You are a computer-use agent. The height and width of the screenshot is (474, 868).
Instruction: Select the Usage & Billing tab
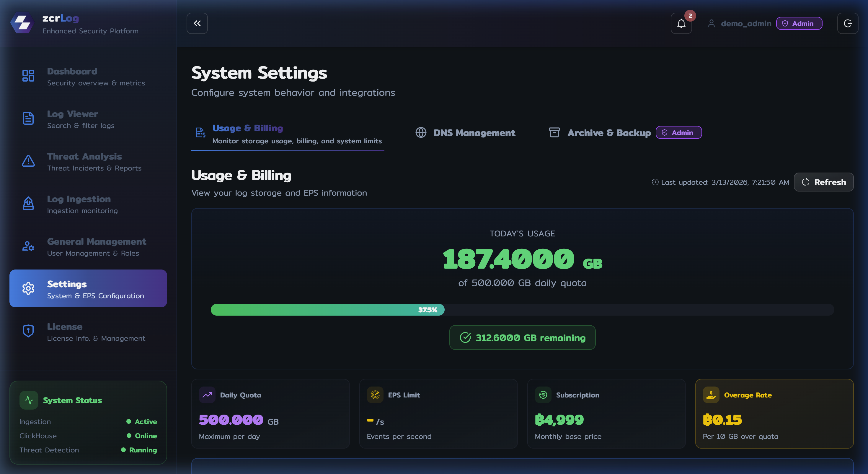(x=288, y=134)
